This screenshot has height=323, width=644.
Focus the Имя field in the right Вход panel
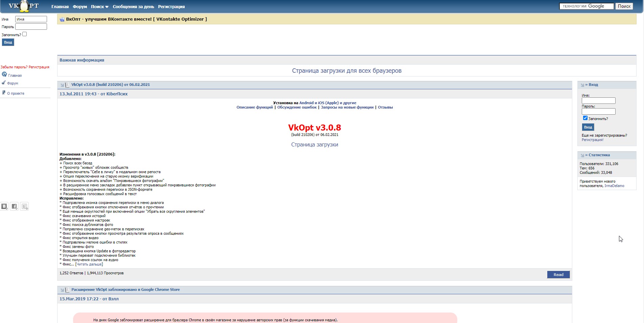click(x=599, y=101)
